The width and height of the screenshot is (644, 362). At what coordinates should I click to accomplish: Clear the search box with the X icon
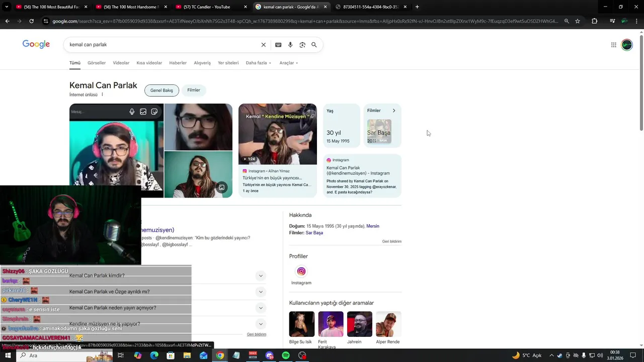click(263, 45)
